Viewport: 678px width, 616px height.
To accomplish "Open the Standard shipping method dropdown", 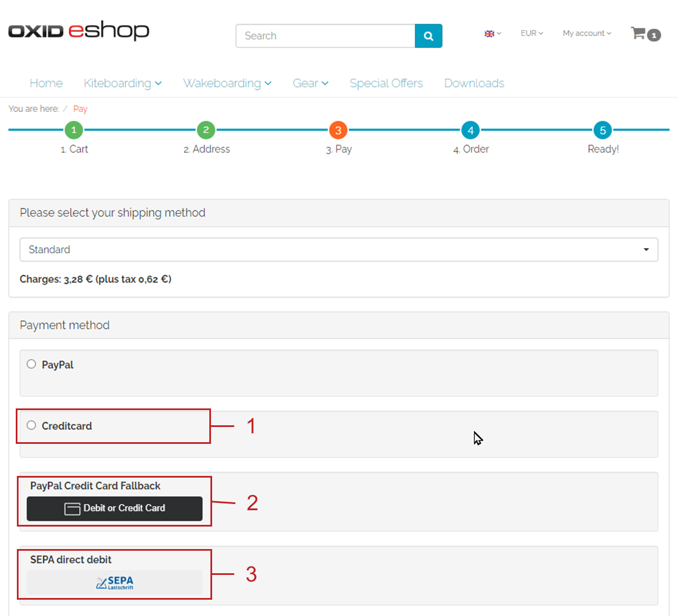I will (339, 250).
